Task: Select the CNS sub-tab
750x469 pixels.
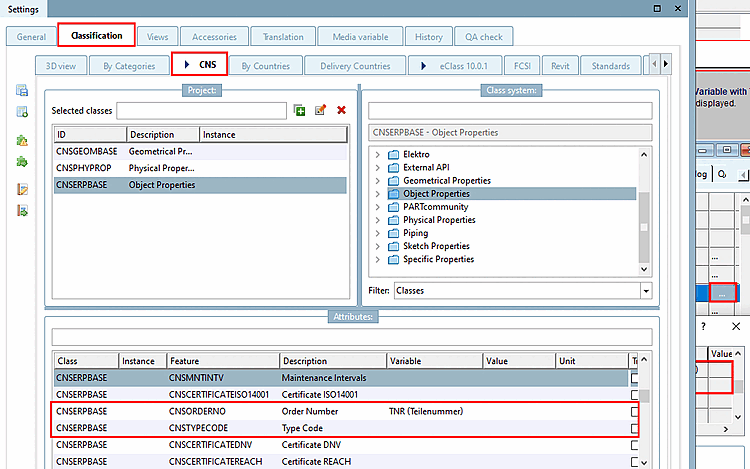Action: click(199, 65)
